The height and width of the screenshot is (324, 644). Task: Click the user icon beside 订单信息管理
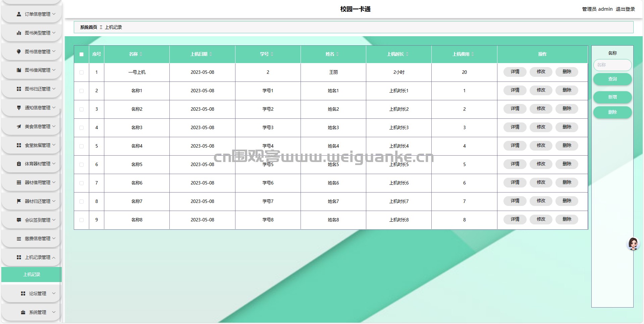(x=19, y=14)
